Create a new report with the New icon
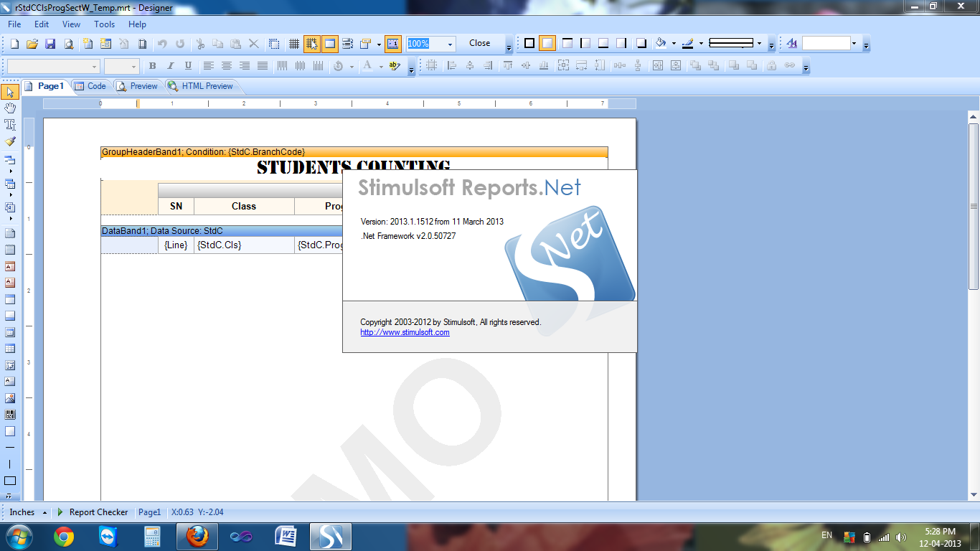This screenshot has height=551, width=980. tap(14, 44)
